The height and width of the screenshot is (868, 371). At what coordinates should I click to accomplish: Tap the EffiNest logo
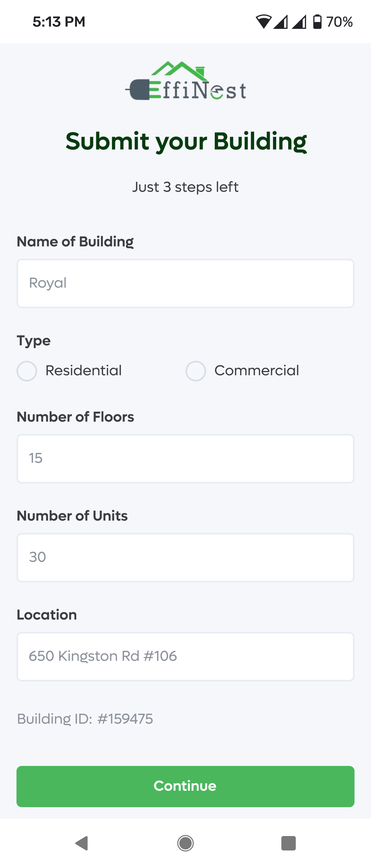tap(185, 81)
